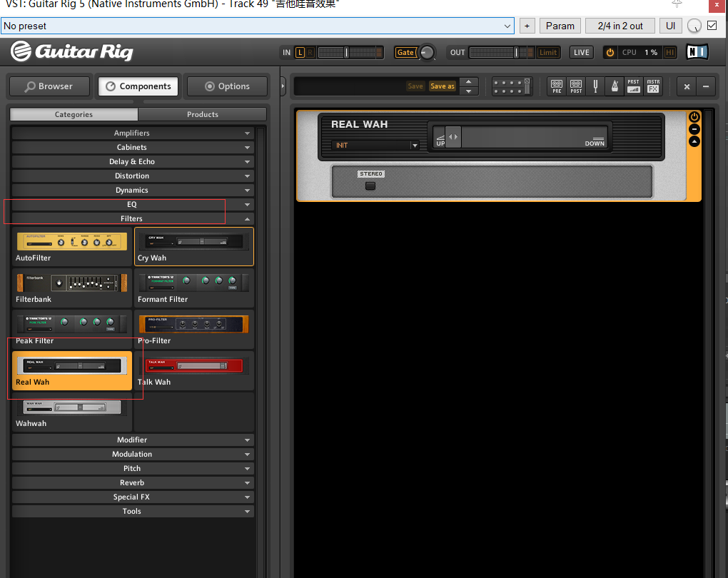Switch to the Components tab
This screenshot has height=578, width=728.
[x=138, y=86]
